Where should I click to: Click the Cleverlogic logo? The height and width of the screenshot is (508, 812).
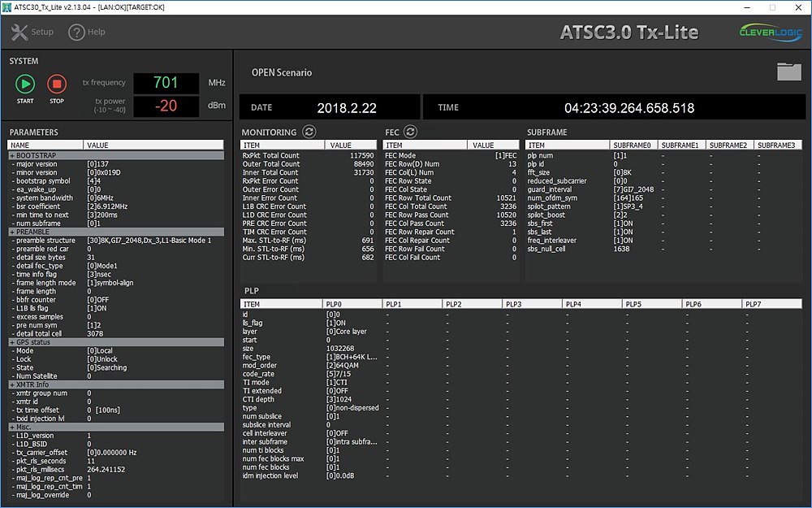(x=771, y=33)
